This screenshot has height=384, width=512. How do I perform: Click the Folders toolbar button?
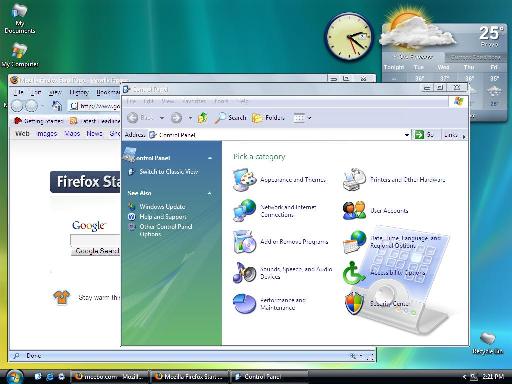268,117
